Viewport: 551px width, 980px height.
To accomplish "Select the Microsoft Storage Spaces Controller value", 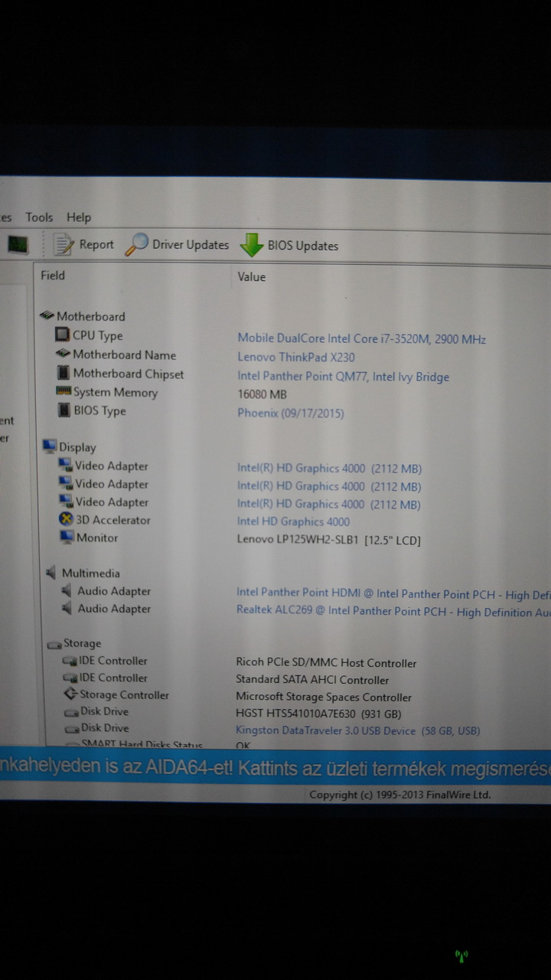I will tap(324, 697).
